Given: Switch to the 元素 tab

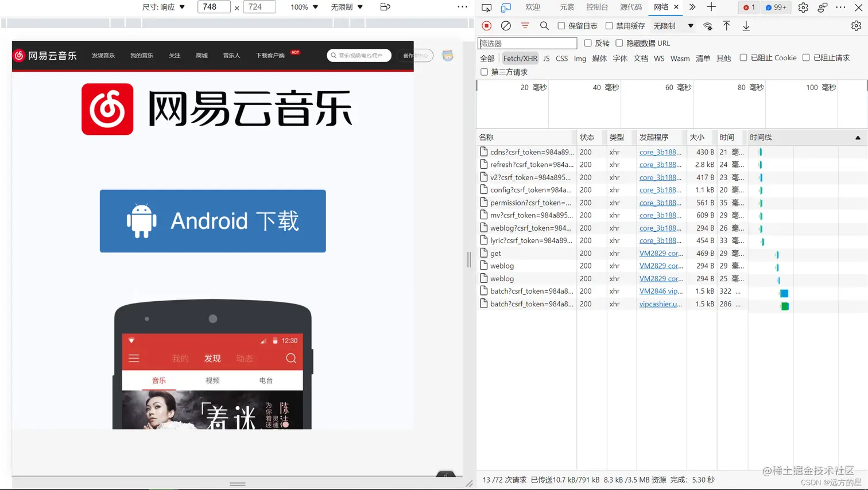Looking at the screenshot, I should (x=567, y=7).
